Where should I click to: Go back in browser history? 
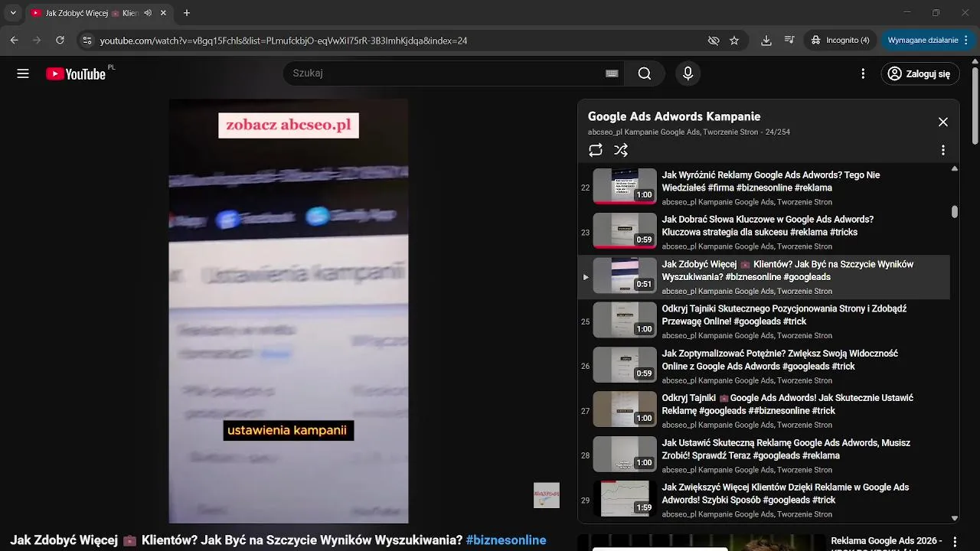[14, 40]
